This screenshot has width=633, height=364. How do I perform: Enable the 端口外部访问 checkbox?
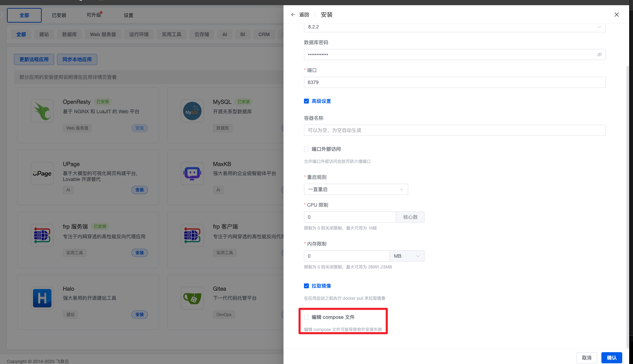[x=306, y=149]
